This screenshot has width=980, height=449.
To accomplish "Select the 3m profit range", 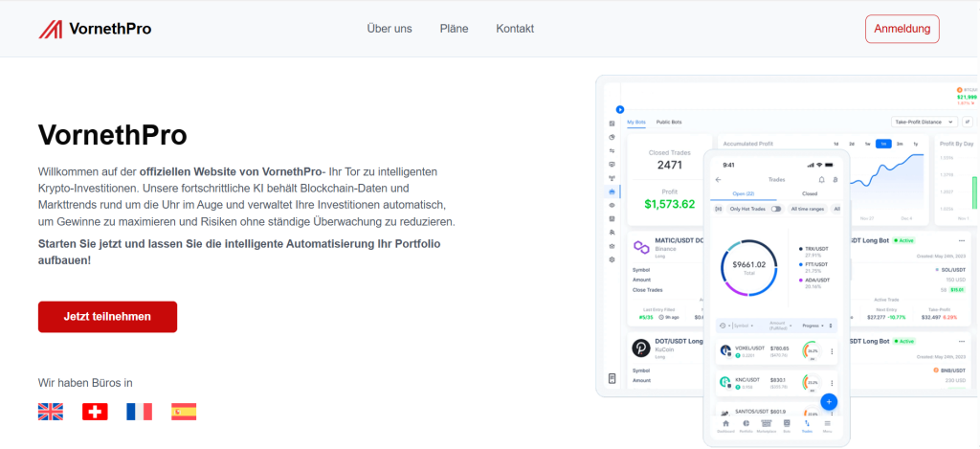I will [x=900, y=144].
